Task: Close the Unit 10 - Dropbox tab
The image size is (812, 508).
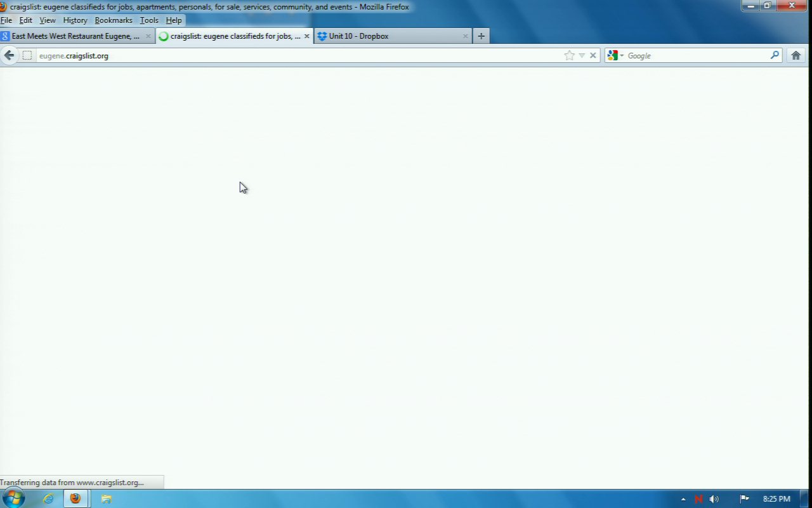Action: (x=465, y=36)
